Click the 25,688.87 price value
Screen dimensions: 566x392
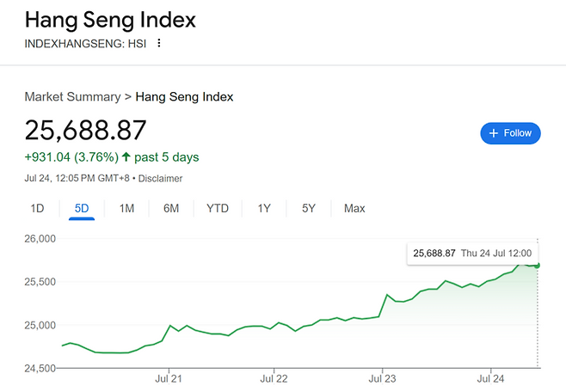point(86,130)
